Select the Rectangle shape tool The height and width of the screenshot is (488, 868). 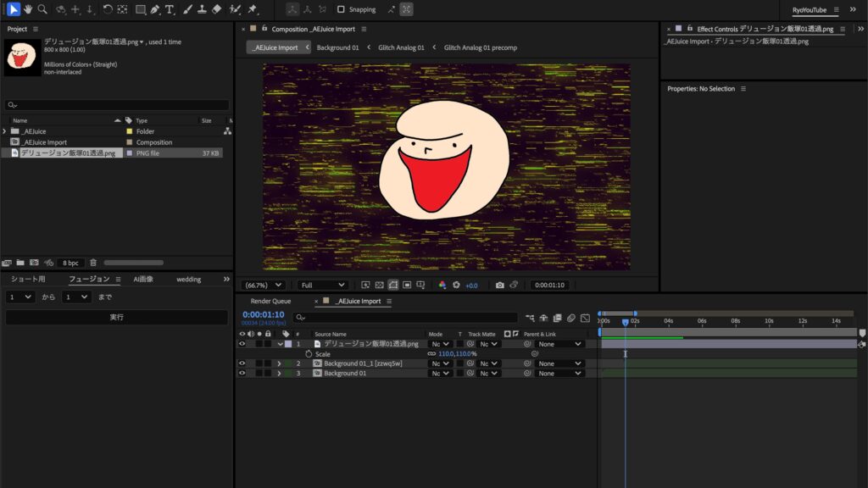coord(141,8)
